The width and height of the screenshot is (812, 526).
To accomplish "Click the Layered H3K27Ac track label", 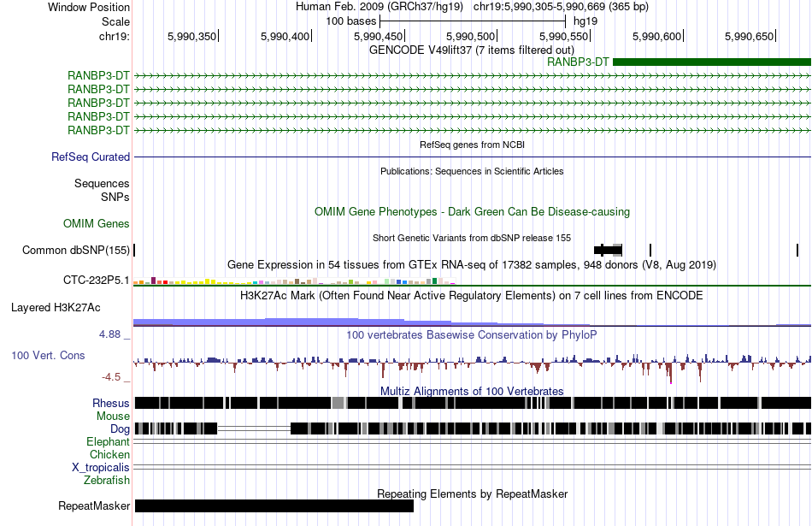I will (56, 308).
